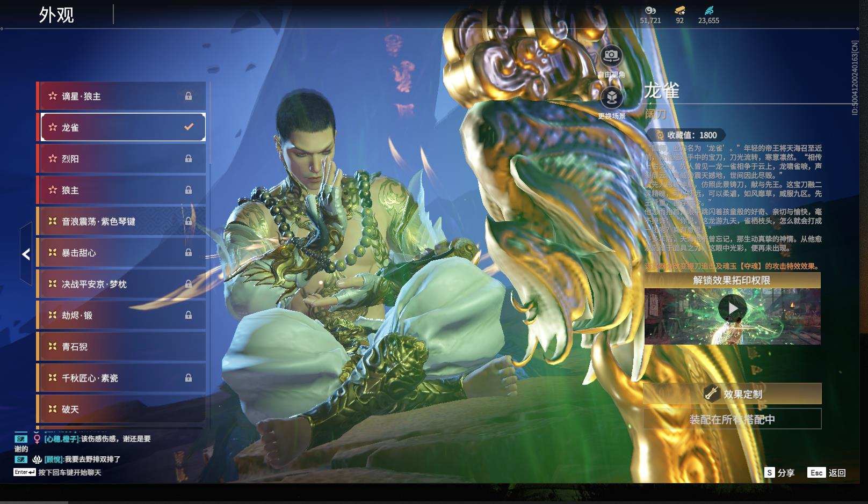Viewport: 868px width, 504px height.
Task: Collapse the skin list with left arrow
Action: [x=26, y=254]
